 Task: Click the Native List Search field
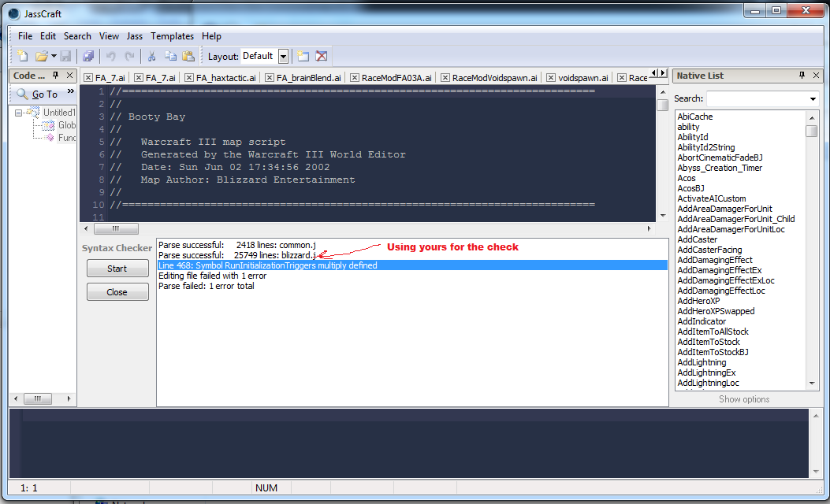757,99
